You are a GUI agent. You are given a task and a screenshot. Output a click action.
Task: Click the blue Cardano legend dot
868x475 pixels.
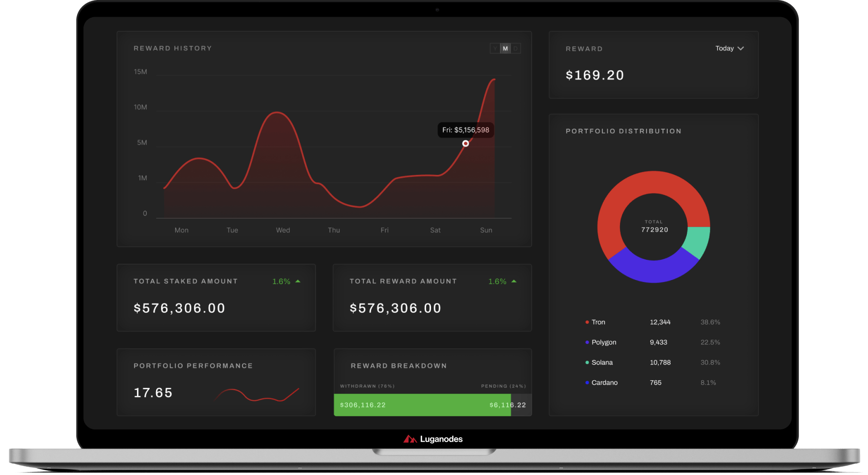[x=587, y=383]
